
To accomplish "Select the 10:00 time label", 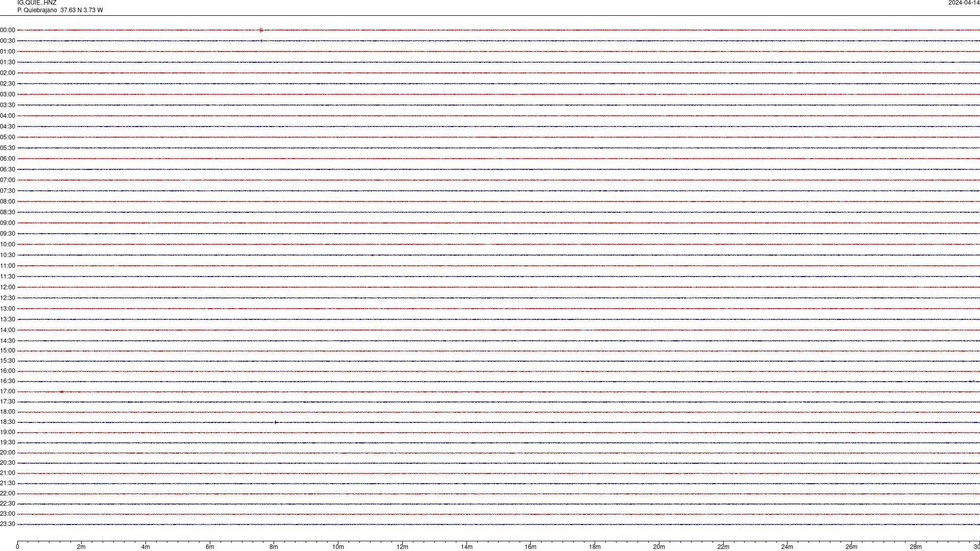I will pos(8,244).
